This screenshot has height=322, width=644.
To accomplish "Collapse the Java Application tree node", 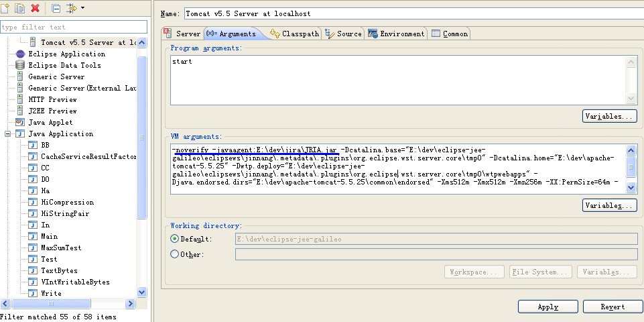I will tap(7, 133).
